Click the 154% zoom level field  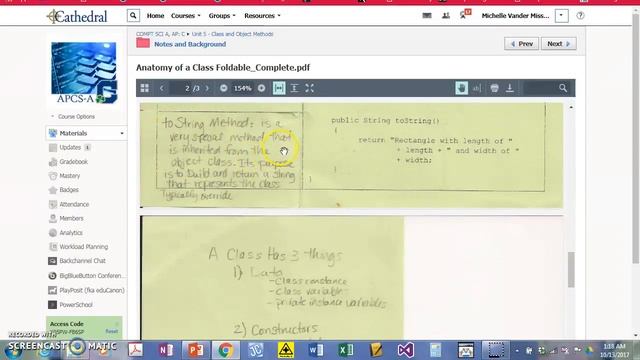point(242,88)
